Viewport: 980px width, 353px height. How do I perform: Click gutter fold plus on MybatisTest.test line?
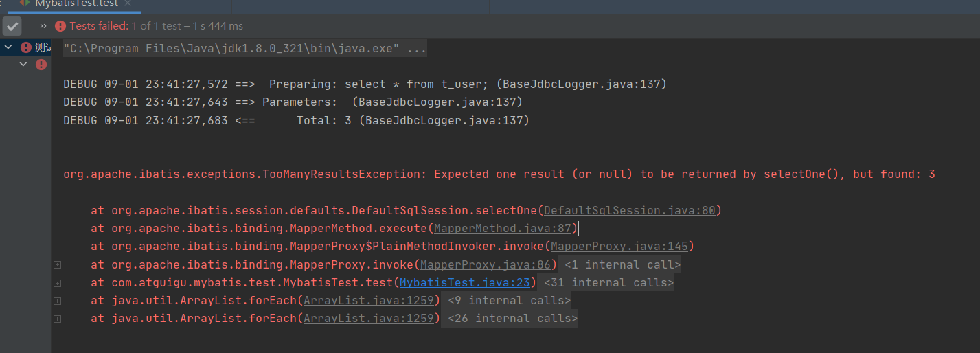pos(57,283)
